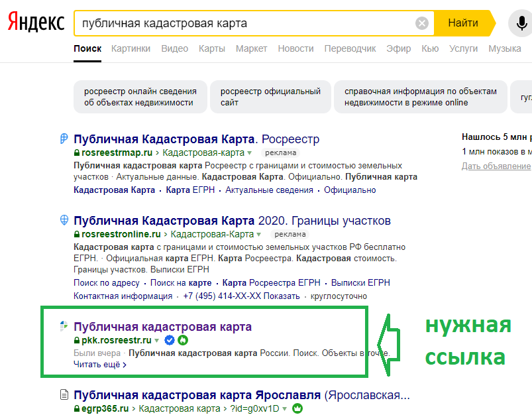Image resolution: width=532 pixels, height=417 pixels.
Task: Expand snippet via Читать ещё
Action: click(x=100, y=365)
